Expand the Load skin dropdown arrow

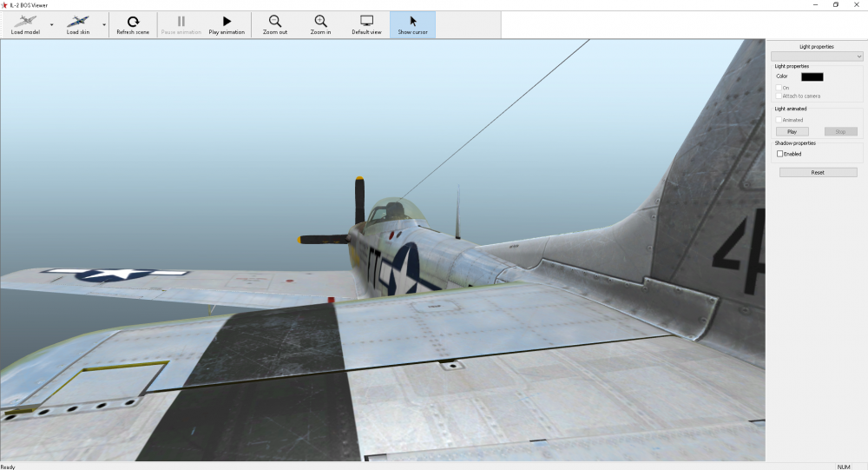(104, 24)
